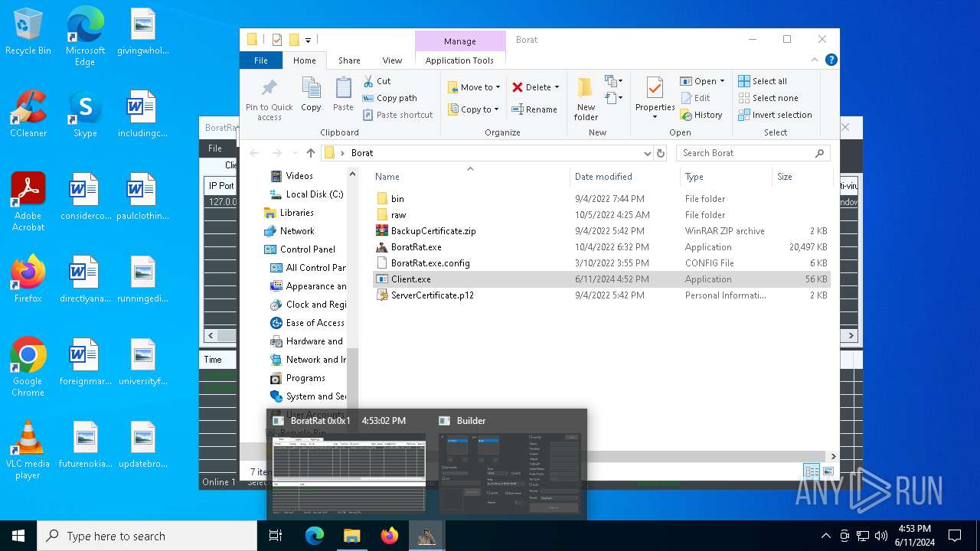Click the Rename button
Screen dimensions: 980x551
(x=534, y=109)
